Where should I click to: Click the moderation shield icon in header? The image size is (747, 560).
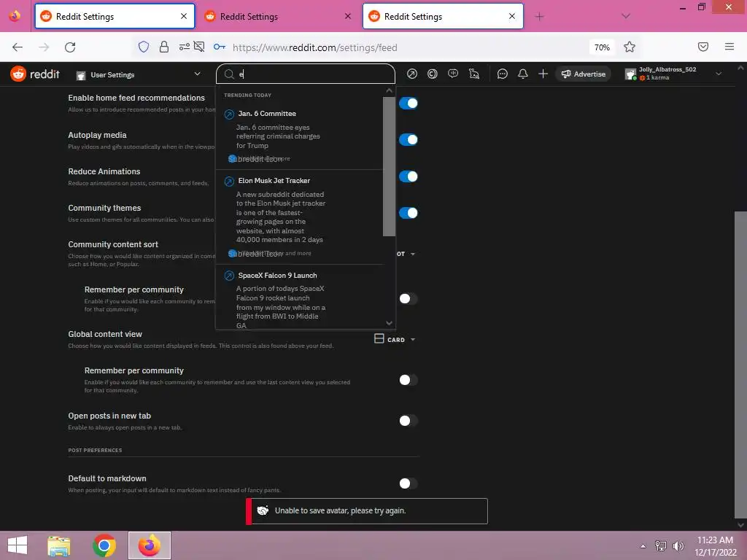click(x=474, y=74)
